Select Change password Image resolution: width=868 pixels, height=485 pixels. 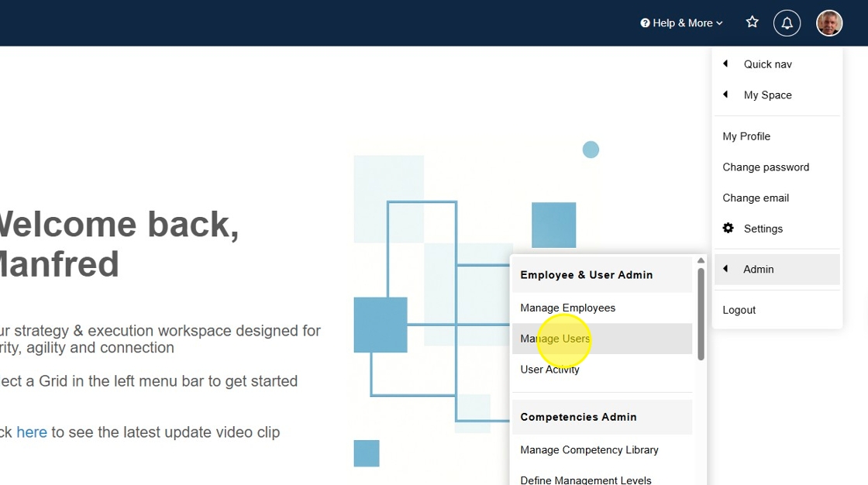[x=766, y=167]
